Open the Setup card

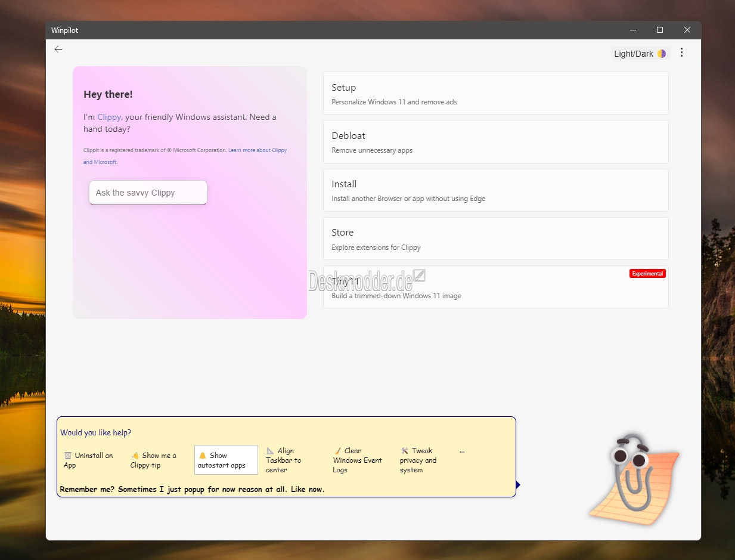pos(495,93)
